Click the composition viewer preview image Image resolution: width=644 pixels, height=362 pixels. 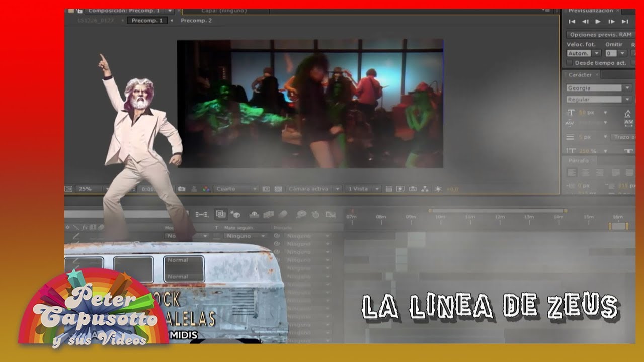click(310, 104)
